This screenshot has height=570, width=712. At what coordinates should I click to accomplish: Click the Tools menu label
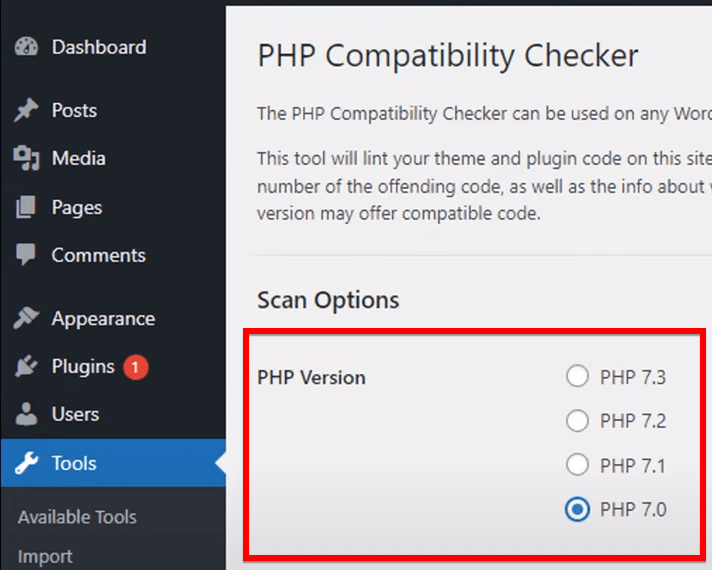pos(74,463)
